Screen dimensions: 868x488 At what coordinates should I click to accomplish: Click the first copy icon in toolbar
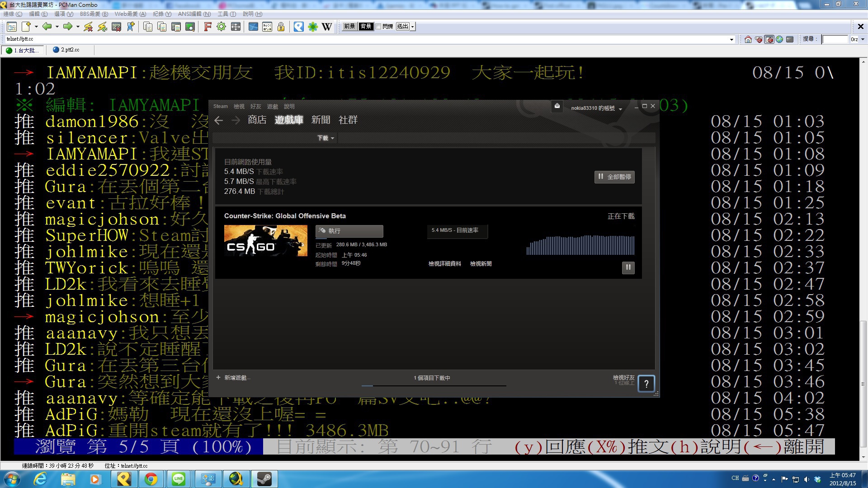pos(148,27)
